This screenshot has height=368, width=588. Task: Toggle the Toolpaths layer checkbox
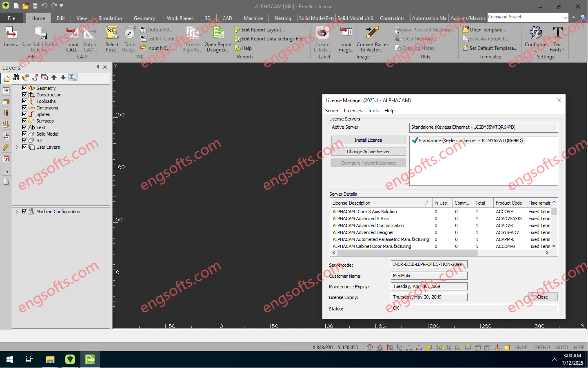point(24,101)
